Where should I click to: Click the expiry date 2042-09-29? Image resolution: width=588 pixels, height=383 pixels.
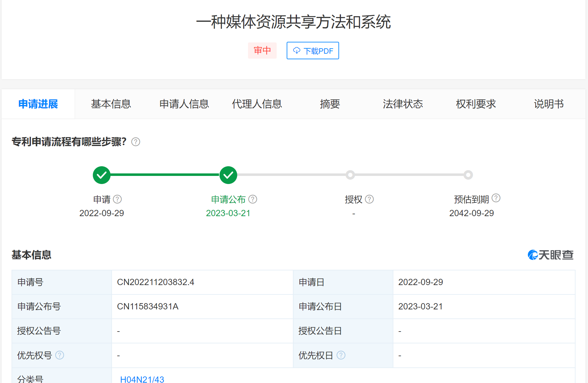[471, 213]
